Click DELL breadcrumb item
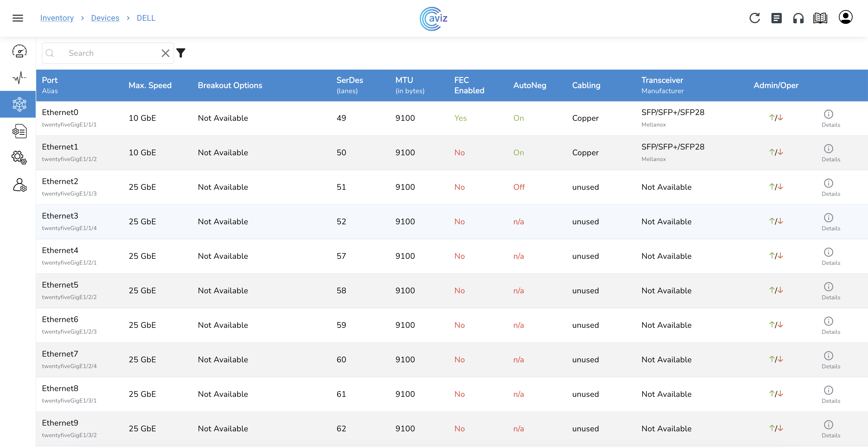 click(146, 18)
